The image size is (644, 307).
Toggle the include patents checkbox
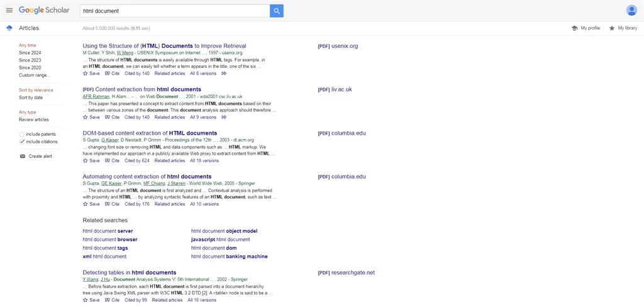coord(22,135)
